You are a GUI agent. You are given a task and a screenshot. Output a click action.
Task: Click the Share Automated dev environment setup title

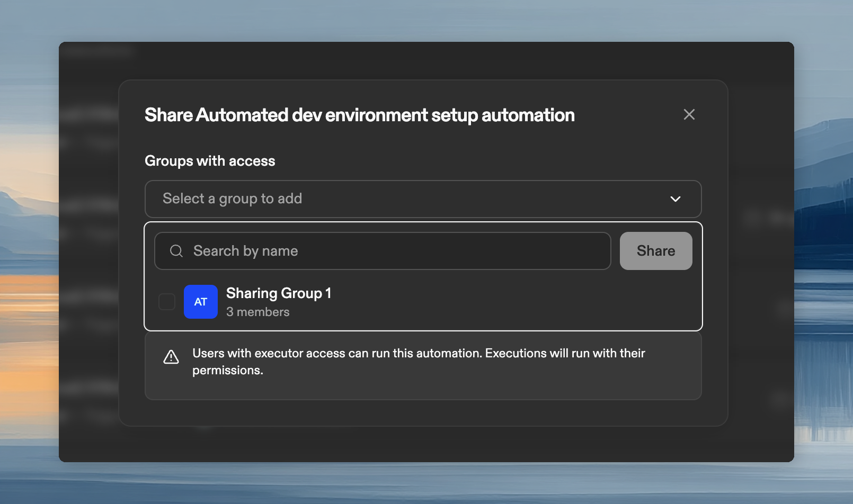point(359,115)
